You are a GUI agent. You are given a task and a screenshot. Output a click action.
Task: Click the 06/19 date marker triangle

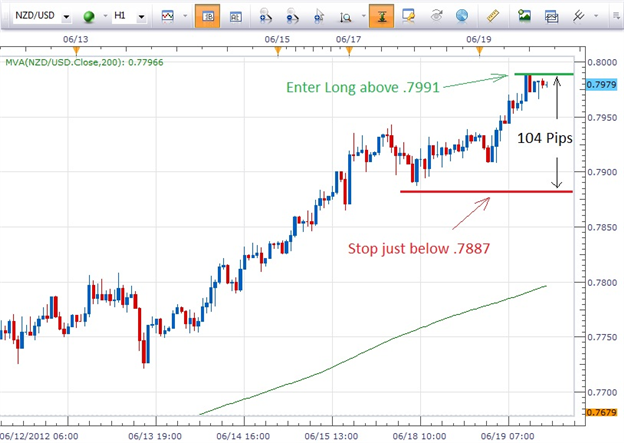[x=480, y=50]
